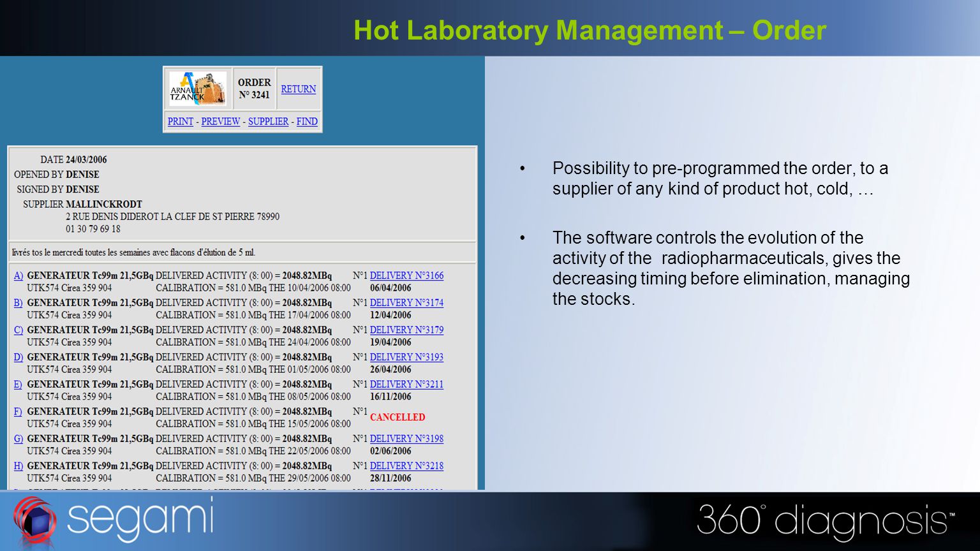Open the PRINT link

(x=181, y=121)
